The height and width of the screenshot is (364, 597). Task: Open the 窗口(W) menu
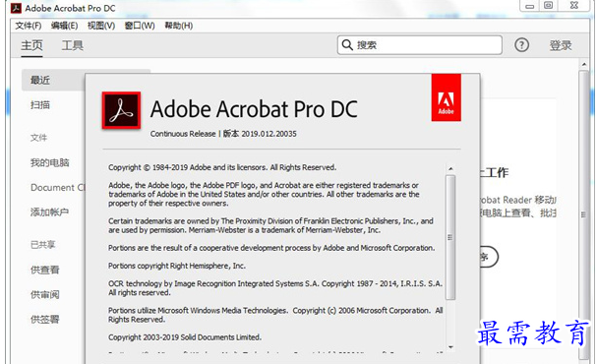pyautogui.click(x=140, y=26)
